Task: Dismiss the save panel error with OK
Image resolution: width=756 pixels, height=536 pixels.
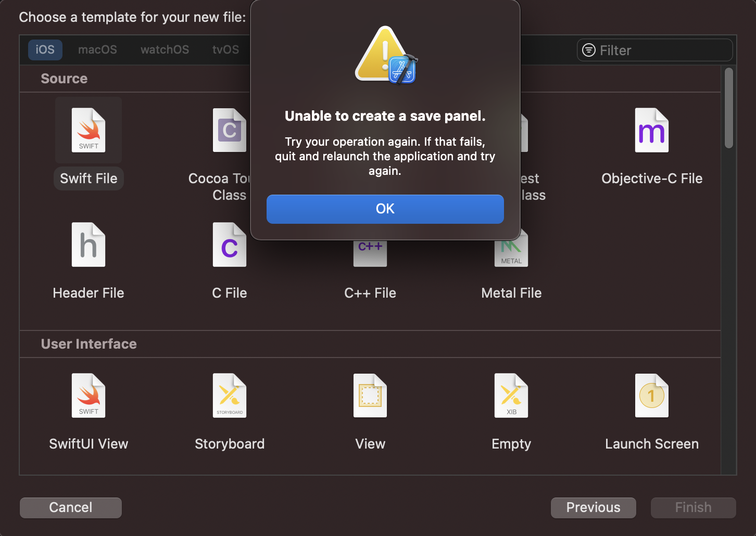Action: click(385, 209)
